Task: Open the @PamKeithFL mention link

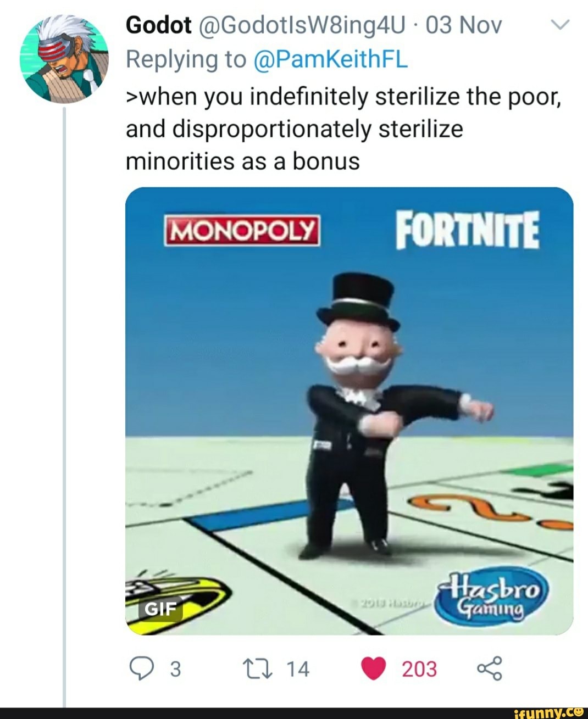Action: pos(331,60)
